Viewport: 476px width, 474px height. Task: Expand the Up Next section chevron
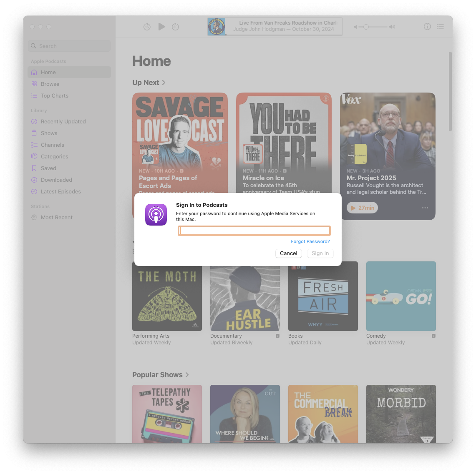click(164, 83)
